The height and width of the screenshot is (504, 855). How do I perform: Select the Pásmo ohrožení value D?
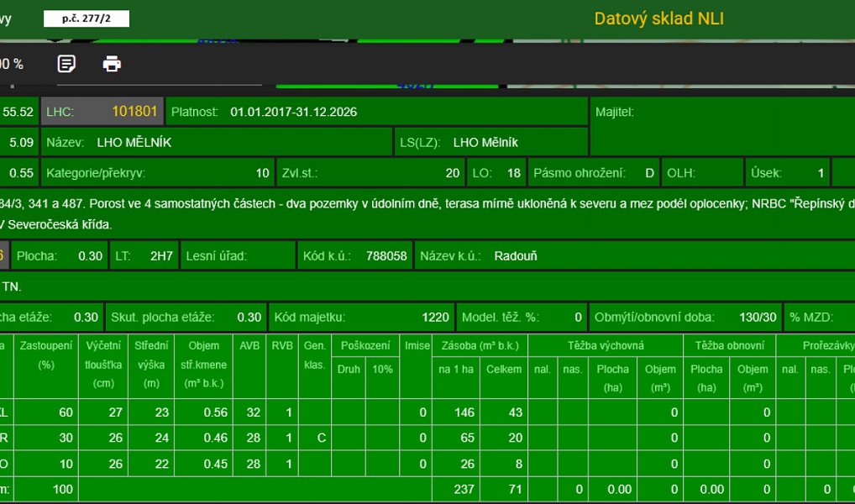649,173
